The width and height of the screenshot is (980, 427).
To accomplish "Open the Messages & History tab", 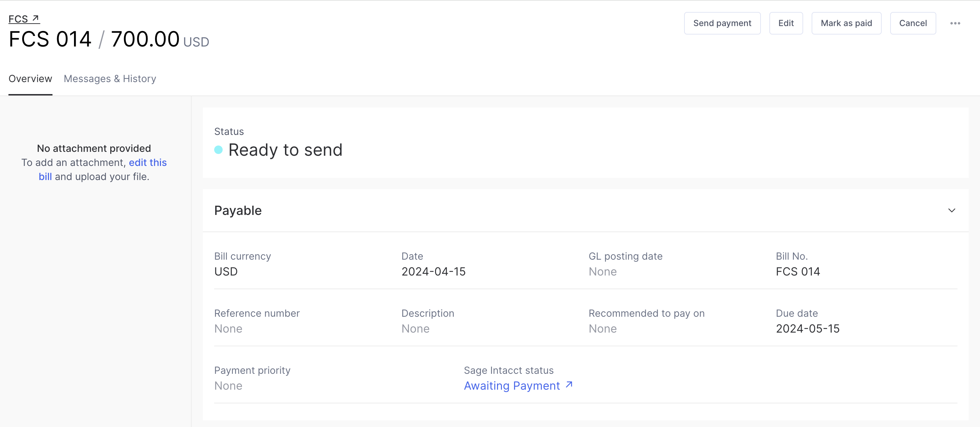I will (110, 79).
